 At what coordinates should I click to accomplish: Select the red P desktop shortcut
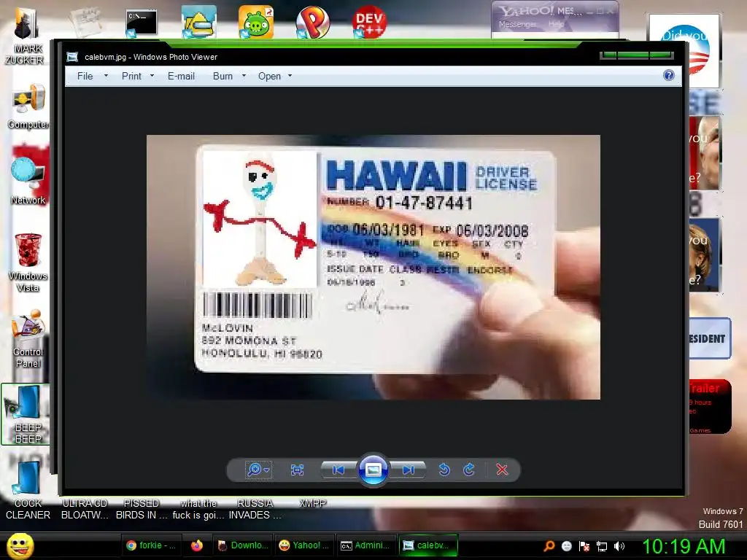[312, 22]
